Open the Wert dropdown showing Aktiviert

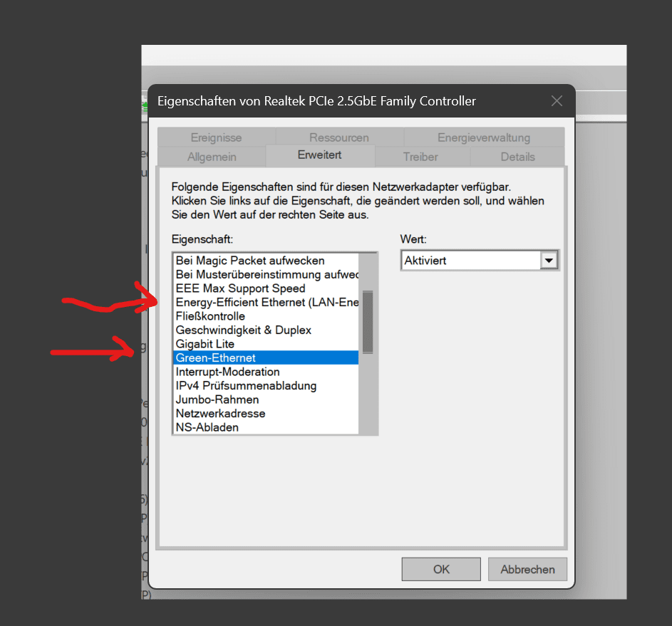click(x=480, y=261)
